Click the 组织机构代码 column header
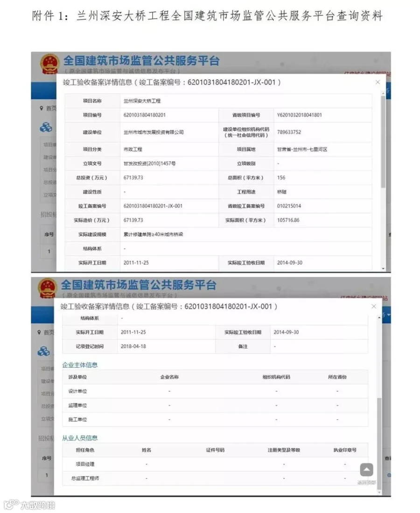The width and height of the screenshot is (420, 513). (276, 377)
